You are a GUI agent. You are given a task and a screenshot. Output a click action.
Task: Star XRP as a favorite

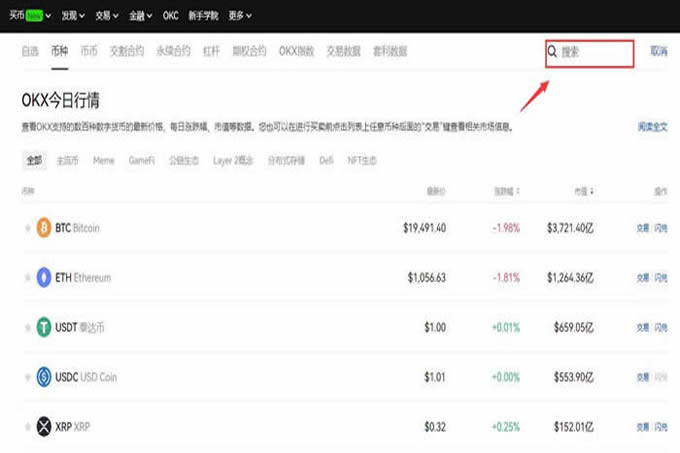pyautogui.click(x=27, y=426)
